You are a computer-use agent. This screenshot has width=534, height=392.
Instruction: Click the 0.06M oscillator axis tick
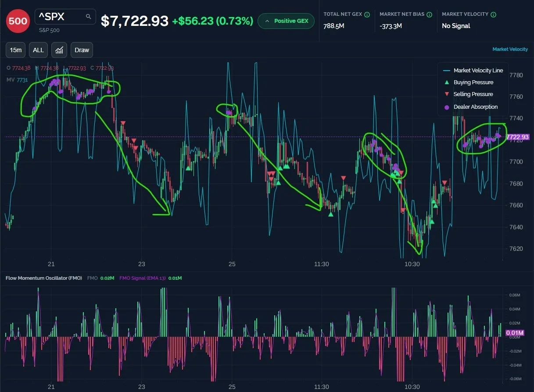(x=514, y=295)
